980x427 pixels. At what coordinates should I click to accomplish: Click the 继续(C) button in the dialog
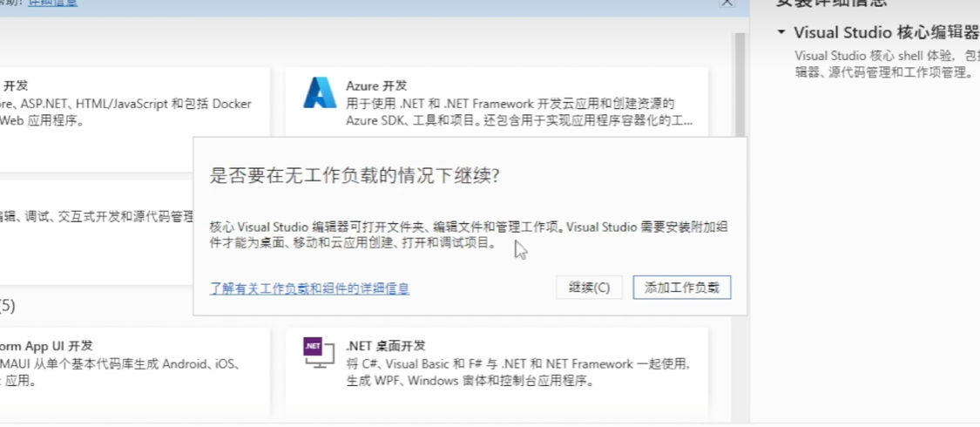(589, 288)
